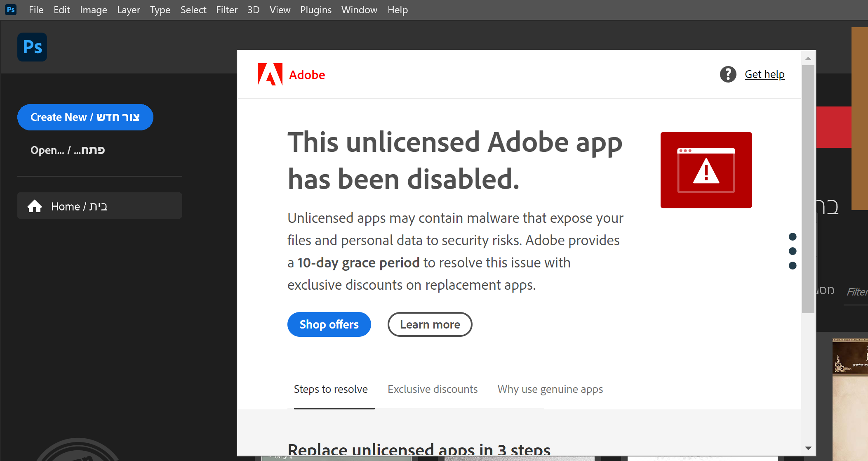Click the '10-day grace period' bold text

pyautogui.click(x=358, y=262)
